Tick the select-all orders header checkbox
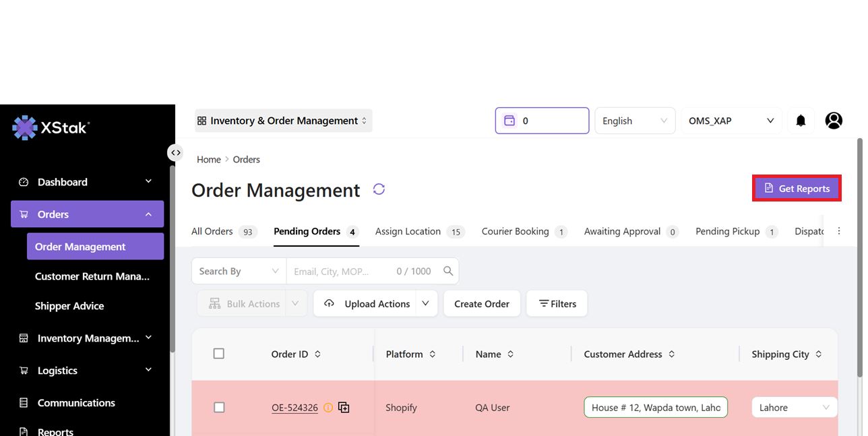Image resolution: width=868 pixels, height=436 pixels. (x=218, y=354)
